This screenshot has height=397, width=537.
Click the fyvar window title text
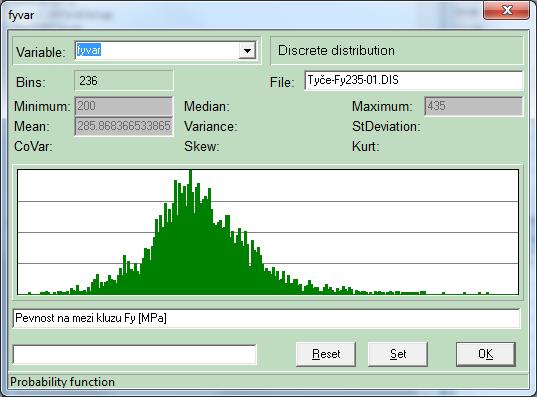21,15
